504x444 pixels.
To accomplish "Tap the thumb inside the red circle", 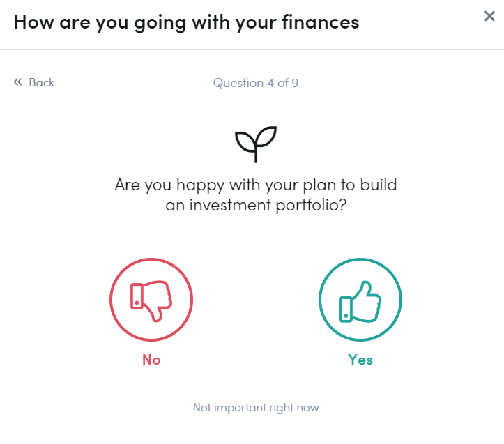I will 151,301.
